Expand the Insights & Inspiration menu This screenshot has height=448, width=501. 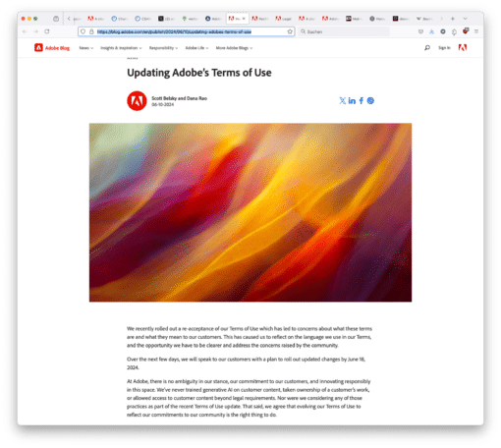(121, 48)
